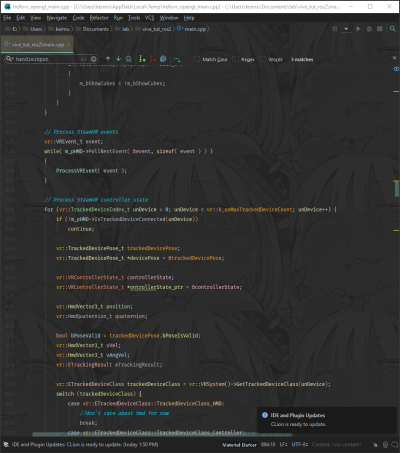Add selection for next occurrence icon

(142, 59)
